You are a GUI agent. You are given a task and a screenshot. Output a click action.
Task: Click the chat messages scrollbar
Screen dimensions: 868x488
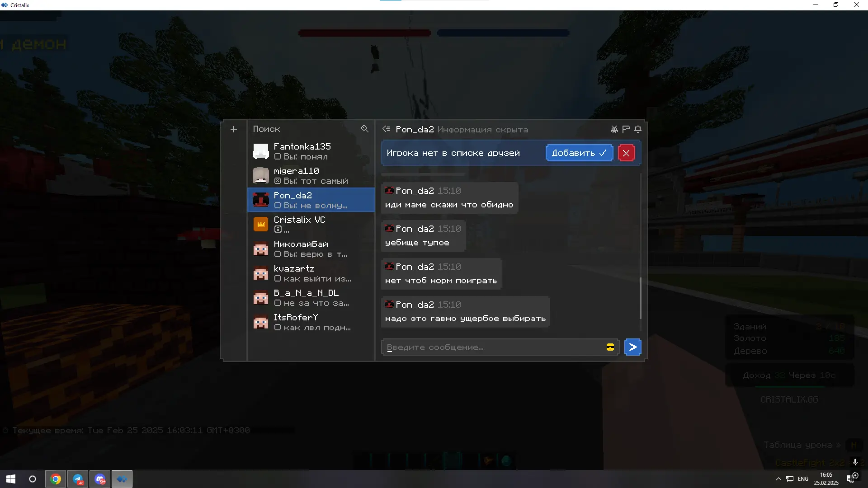point(641,298)
